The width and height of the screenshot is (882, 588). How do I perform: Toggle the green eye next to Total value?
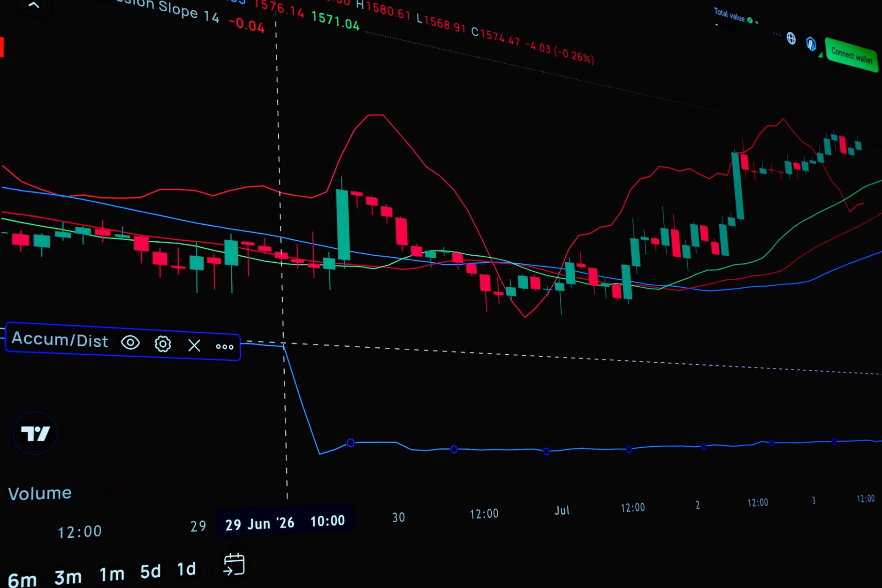(750, 20)
